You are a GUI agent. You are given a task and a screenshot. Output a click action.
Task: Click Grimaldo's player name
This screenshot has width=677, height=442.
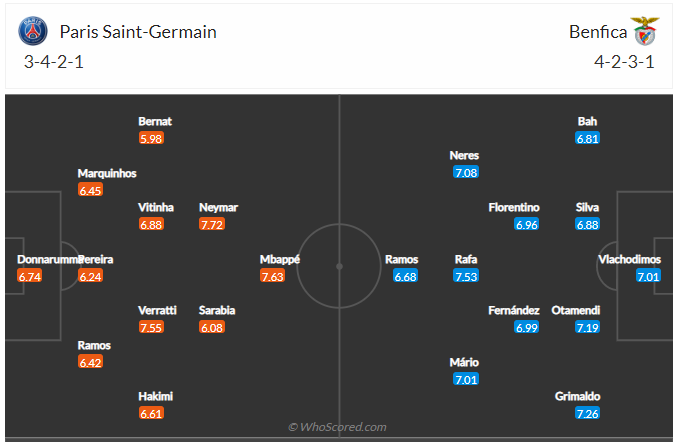coord(578,396)
